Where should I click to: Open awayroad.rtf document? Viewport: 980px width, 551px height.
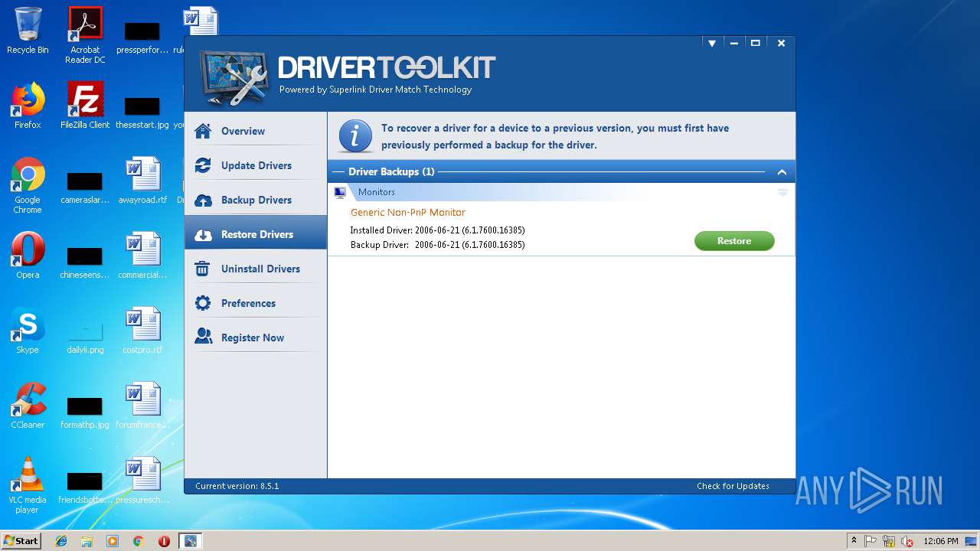[142, 180]
